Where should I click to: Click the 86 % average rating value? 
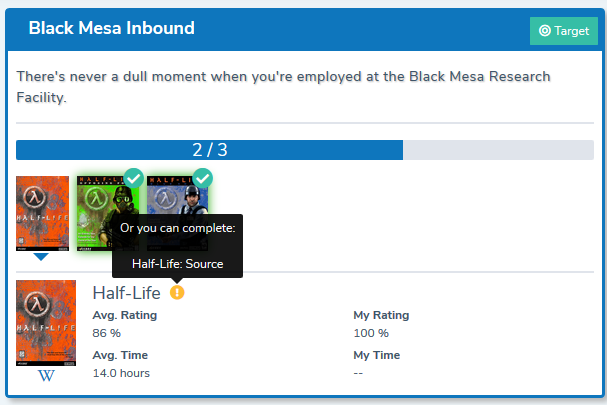(x=106, y=333)
